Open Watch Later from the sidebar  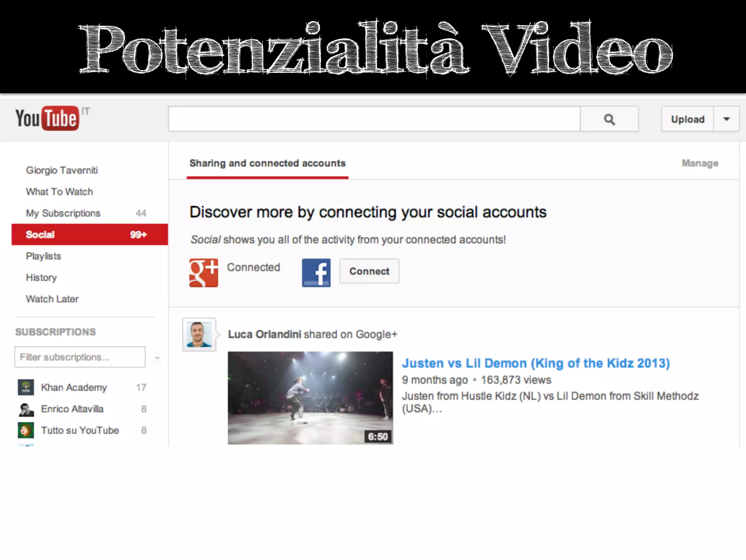tap(52, 299)
